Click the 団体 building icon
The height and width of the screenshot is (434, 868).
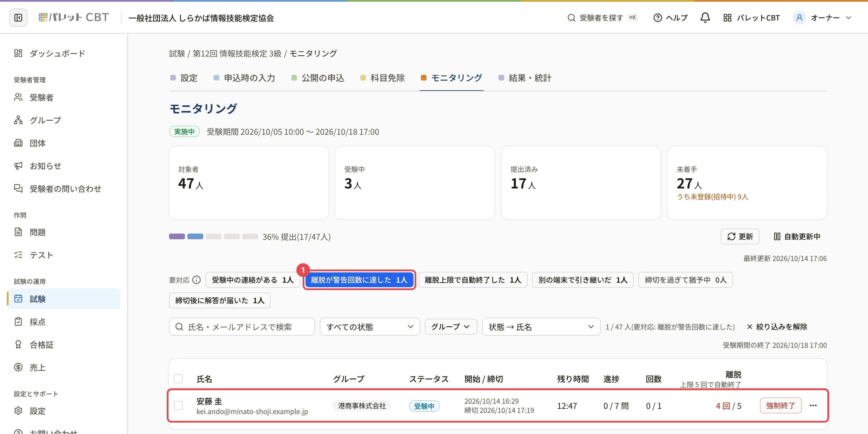pos(18,143)
